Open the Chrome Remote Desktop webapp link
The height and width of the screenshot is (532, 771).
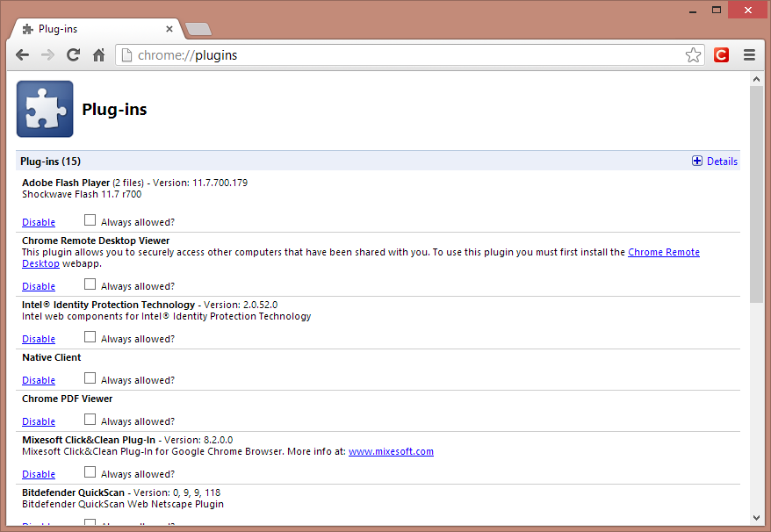point(663,252)
